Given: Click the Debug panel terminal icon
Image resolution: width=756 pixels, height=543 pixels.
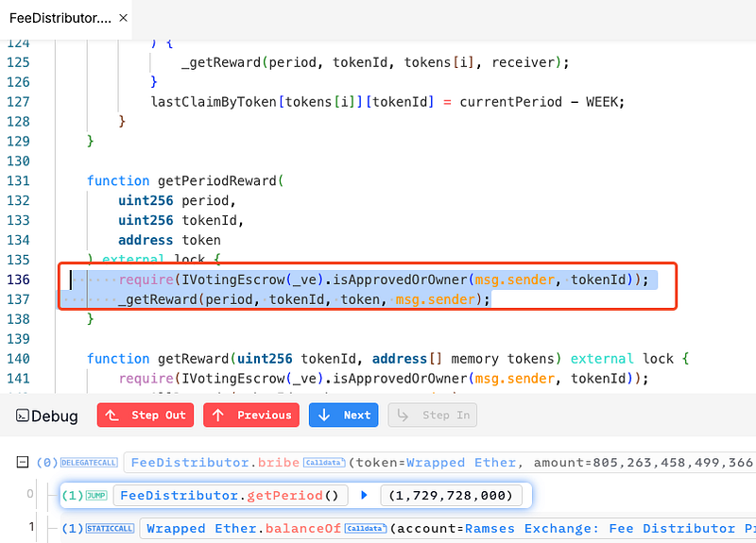Looking at the screenshot, I should pos(22,416).
